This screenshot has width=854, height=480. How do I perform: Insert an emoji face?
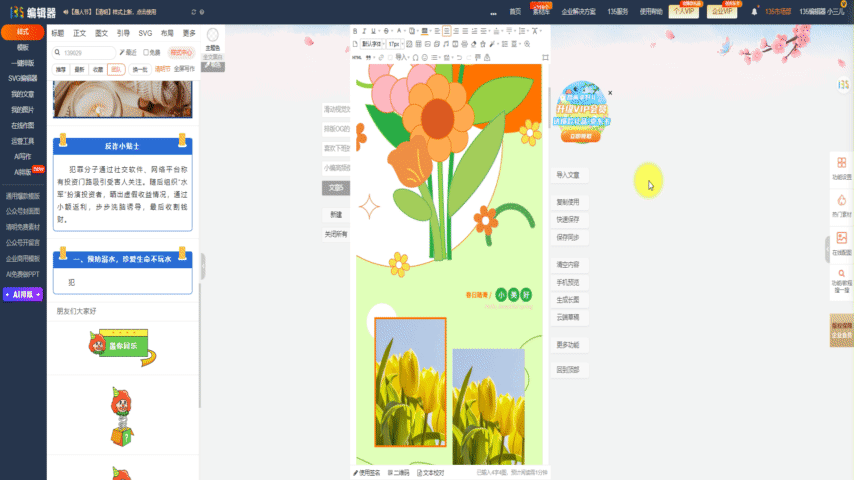coord(425,57)
